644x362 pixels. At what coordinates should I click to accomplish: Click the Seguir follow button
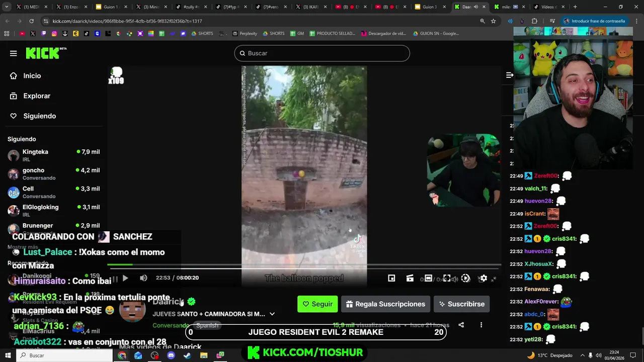(x=317, y=304)
